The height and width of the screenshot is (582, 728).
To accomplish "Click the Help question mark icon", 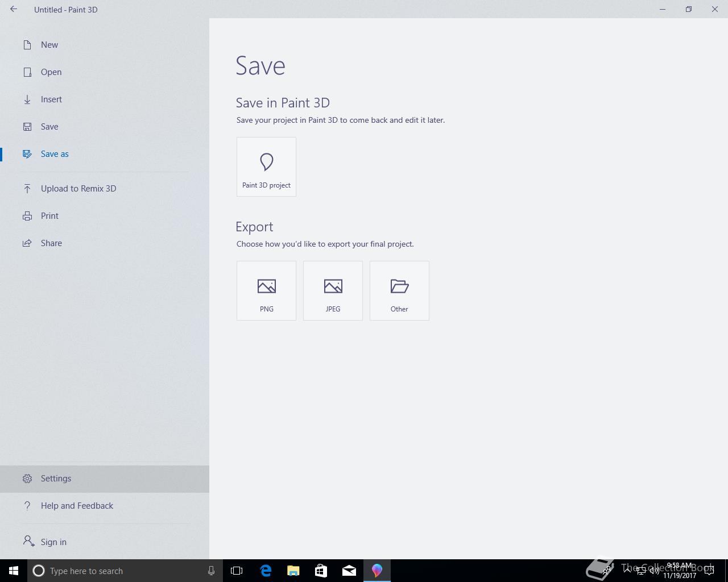I will [27, 506].
